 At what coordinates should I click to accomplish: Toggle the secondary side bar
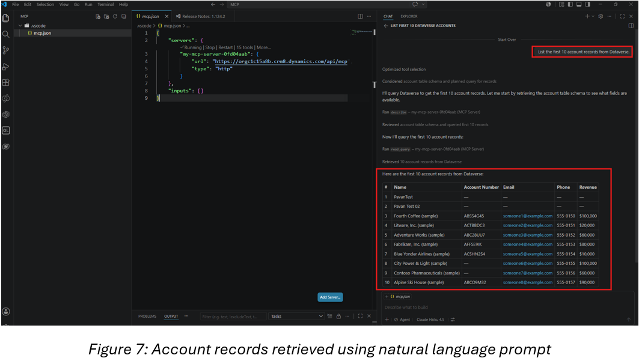(588, 4)
